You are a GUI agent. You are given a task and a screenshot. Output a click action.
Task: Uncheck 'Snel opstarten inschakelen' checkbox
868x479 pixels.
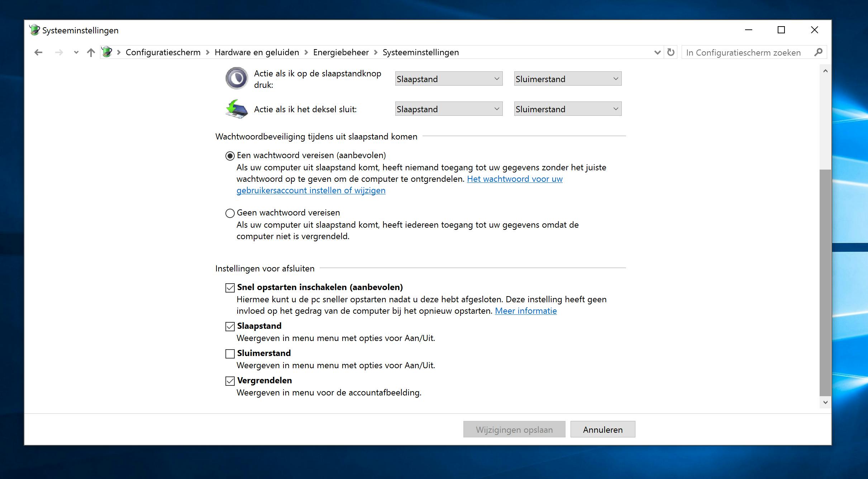coord(230,288)
